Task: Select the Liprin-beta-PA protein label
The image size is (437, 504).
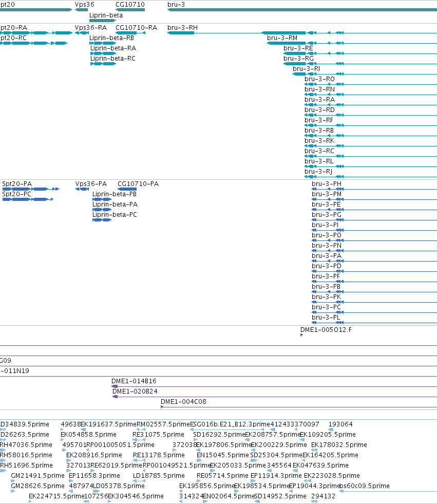Action: [x=115, y=204]
